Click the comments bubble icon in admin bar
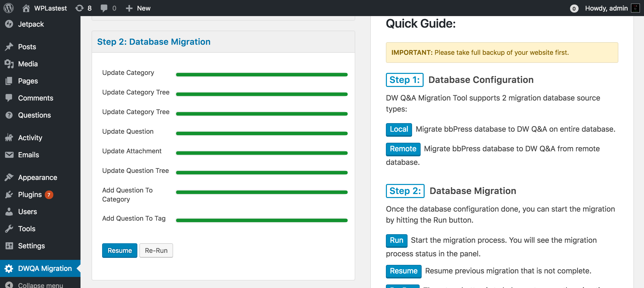The image size is (644, 288). pyautogui.click(x=104, y=8)
